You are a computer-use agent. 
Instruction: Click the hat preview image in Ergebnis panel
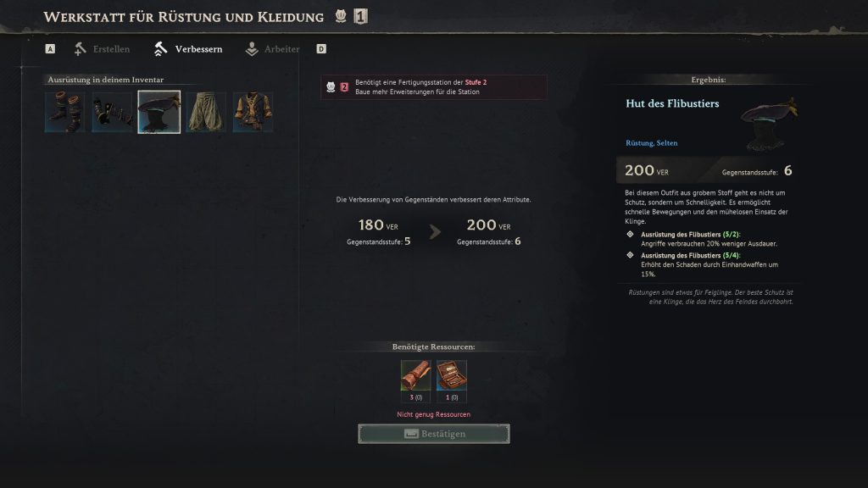pos(770,124)
